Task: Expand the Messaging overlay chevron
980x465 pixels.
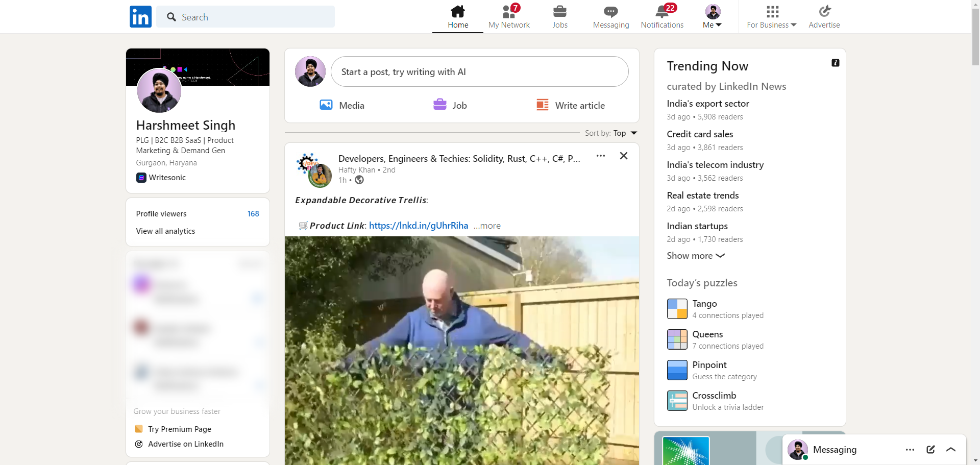Action: (951, 450)
